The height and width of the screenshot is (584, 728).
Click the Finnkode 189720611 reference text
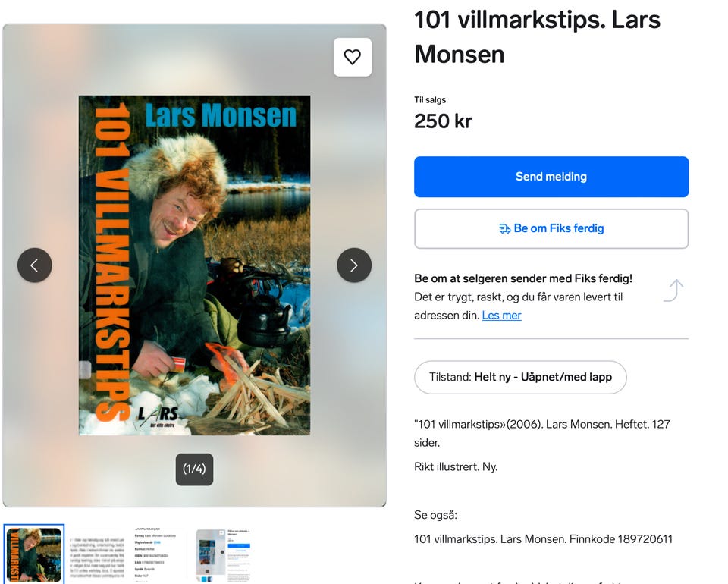point(621,539)
